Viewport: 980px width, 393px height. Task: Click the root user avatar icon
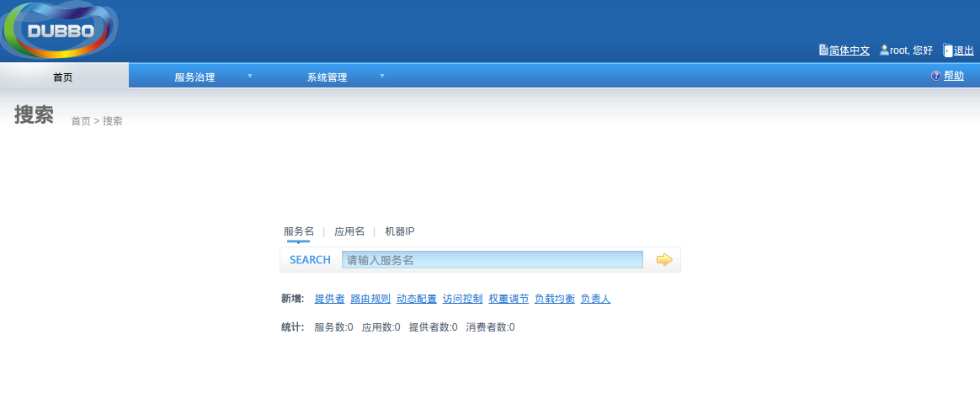[884, 50]
